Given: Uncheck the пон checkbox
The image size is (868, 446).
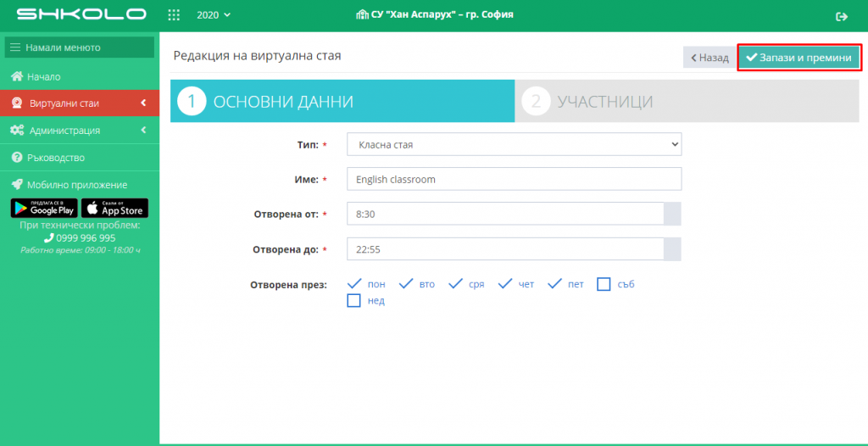Looking at the screenshot, I should (353, 284).
